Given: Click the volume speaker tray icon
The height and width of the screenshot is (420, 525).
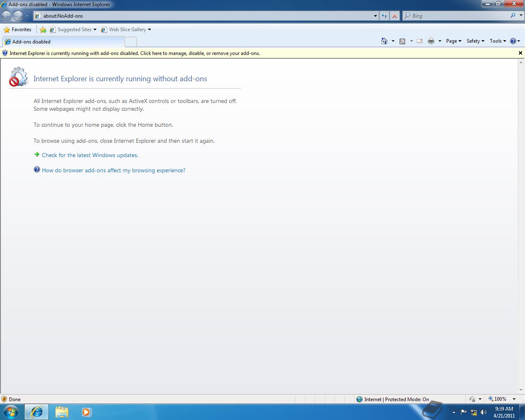Looking at the screenshot, I should click(x=484, y=412).
